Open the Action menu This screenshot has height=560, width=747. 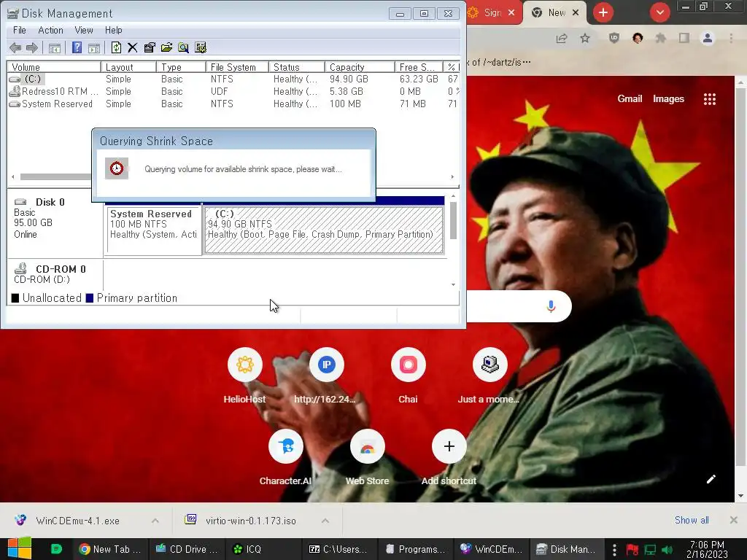click(x=50, y=30)
